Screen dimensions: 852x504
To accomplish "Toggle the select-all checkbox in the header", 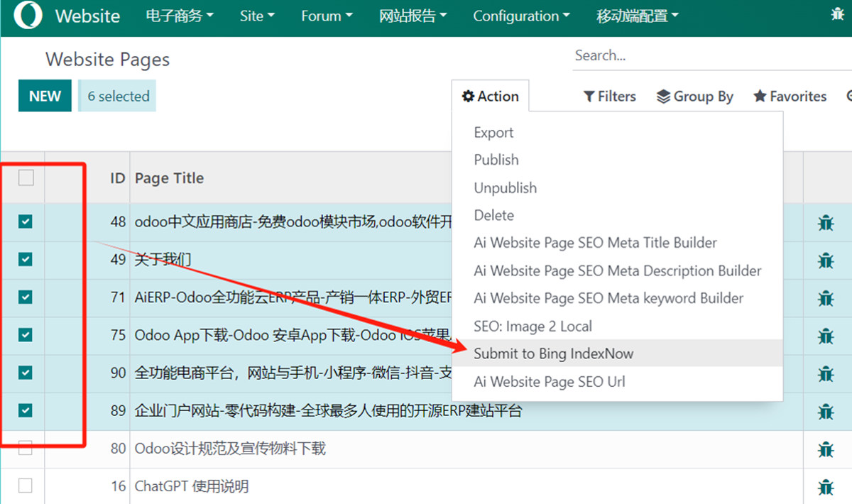I will coord(26,177).
